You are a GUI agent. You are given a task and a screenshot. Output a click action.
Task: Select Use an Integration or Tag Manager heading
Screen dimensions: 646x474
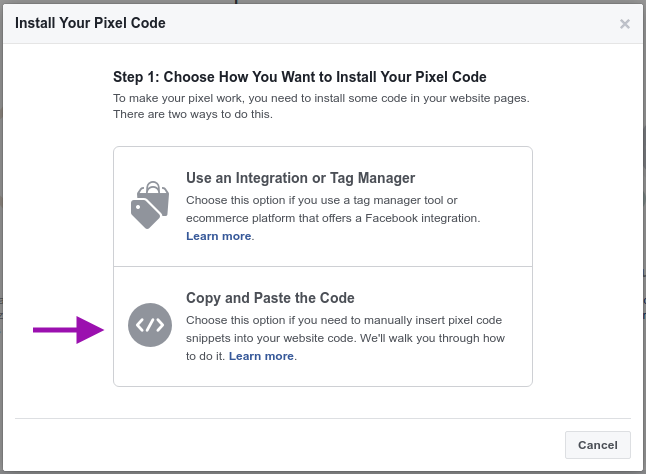pyautogui.click(x=300, y=178)
